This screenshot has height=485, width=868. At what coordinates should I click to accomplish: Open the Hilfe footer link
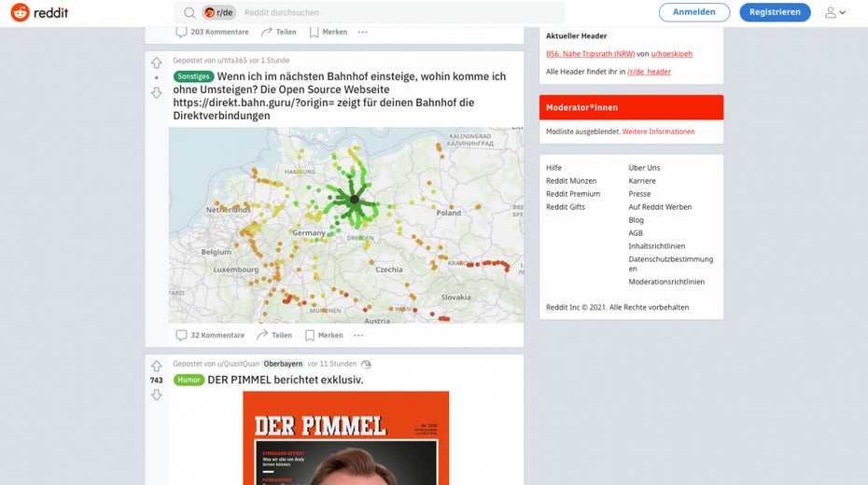[553, 168]
